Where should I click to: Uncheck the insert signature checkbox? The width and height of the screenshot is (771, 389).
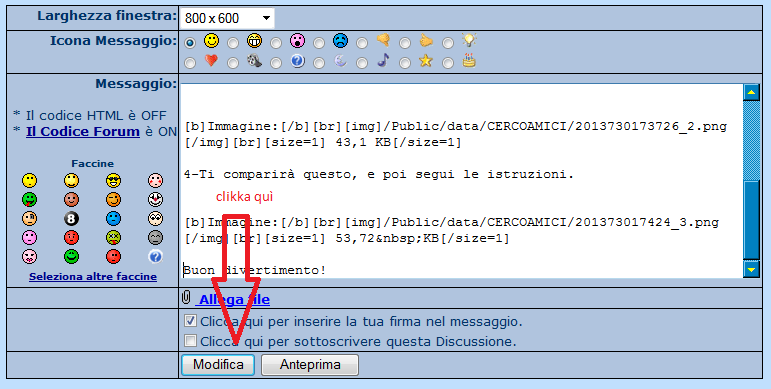click(190, 321)
